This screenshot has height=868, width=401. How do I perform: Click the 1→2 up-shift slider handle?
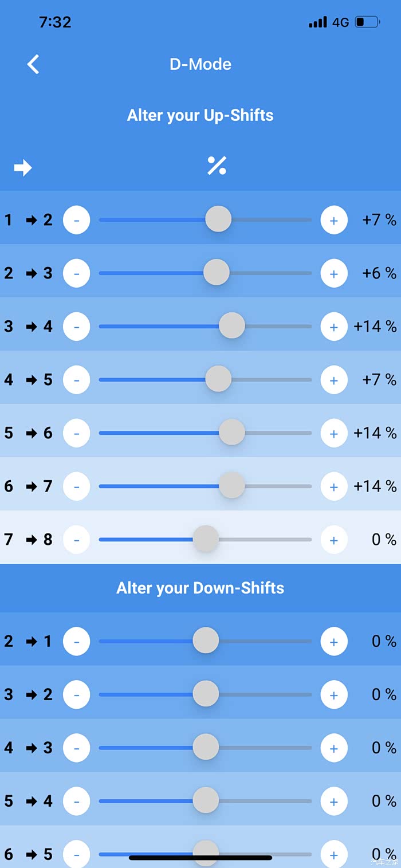pos(218,219)
